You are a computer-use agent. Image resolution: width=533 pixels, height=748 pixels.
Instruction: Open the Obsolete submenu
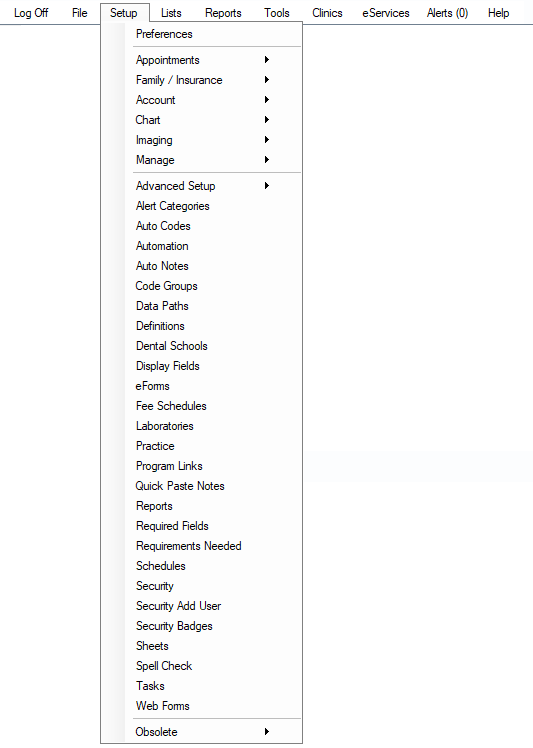coord(201,731)
